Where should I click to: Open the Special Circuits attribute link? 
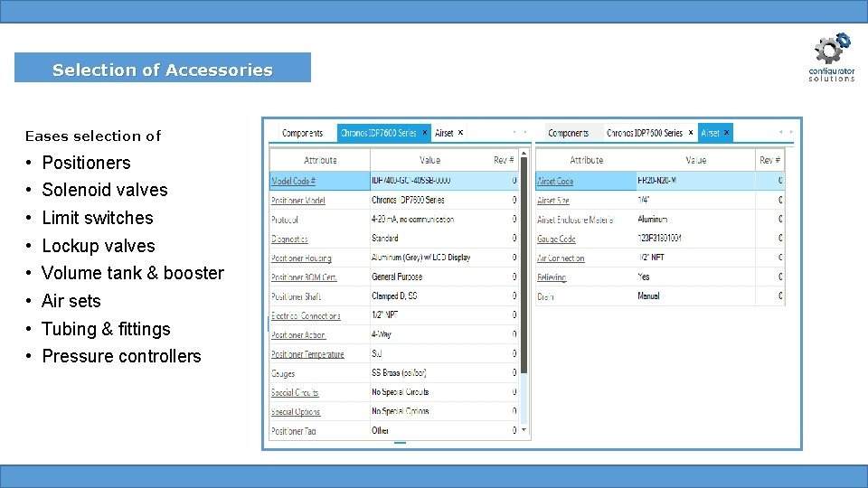[295, 393]
